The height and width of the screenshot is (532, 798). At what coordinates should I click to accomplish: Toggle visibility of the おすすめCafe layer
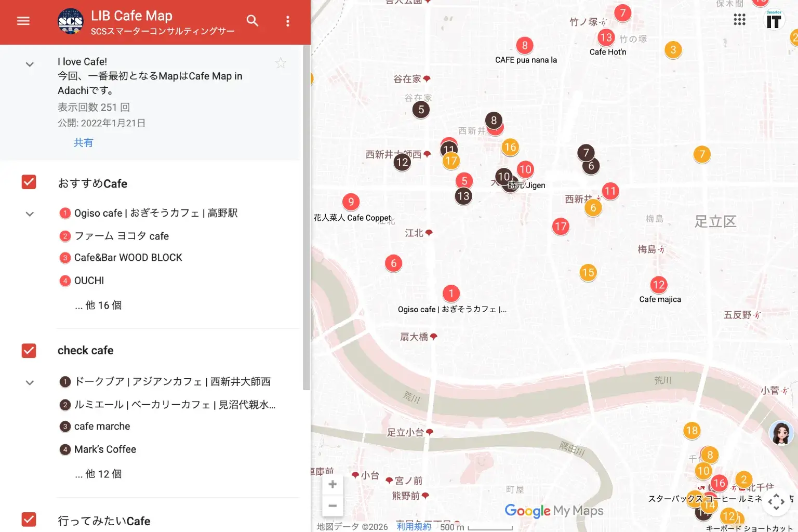tap(29, 182)
